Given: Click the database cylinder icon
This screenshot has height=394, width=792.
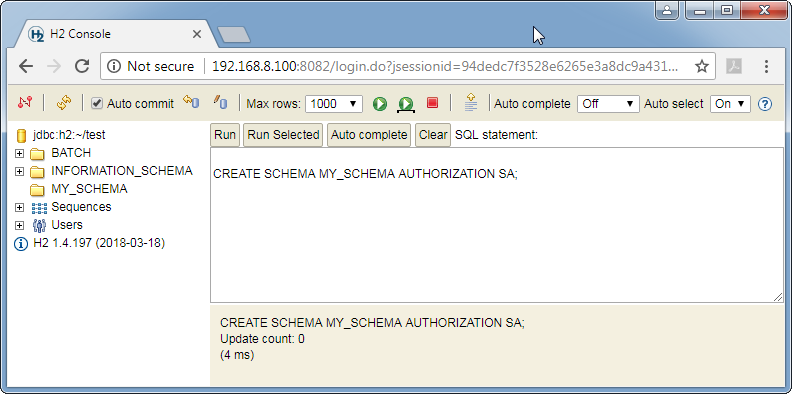Looking at the screenshot, I should click(21, 135).
